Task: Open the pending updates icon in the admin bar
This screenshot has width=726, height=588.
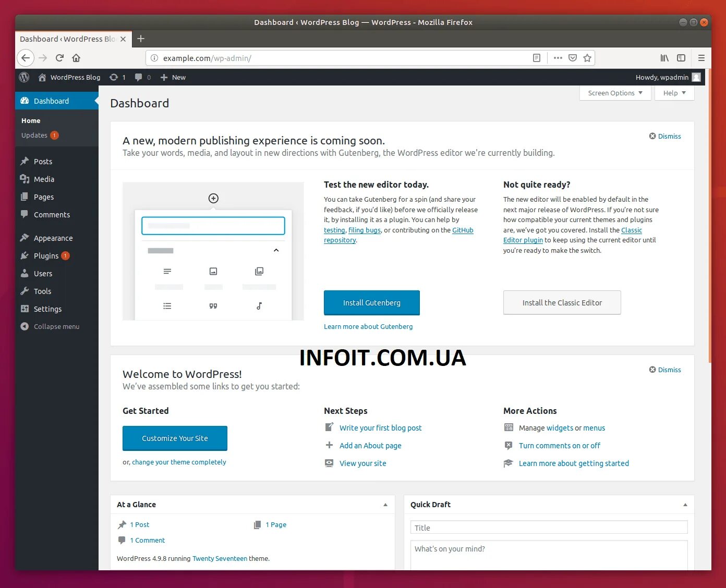Action: pos(117,77)
